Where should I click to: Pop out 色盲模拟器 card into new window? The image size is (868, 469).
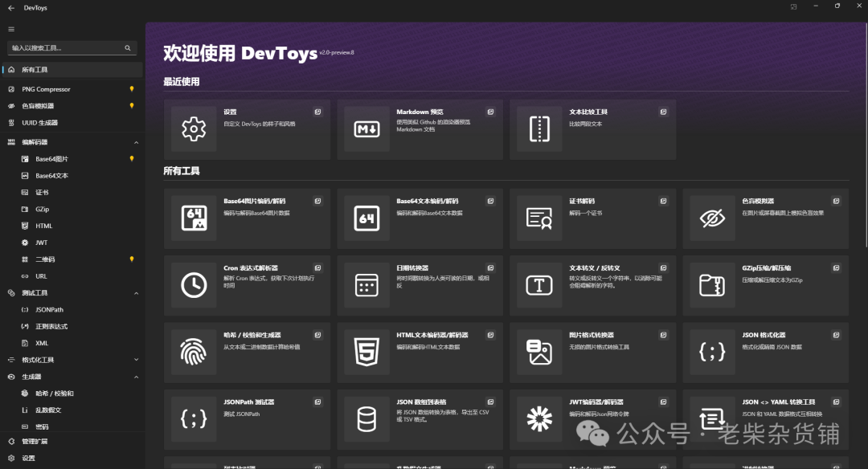coord(836,201)
